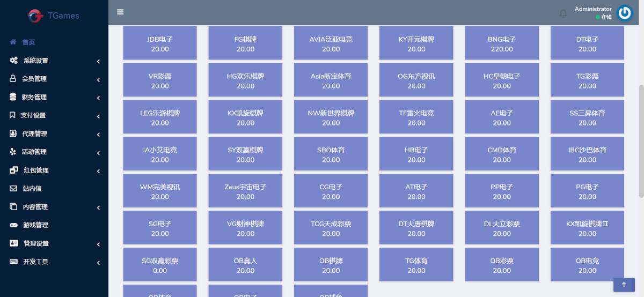The image size is (644, 297).
Task: Click the BNG电子 220.00 balance card
Action: [502, 43]
